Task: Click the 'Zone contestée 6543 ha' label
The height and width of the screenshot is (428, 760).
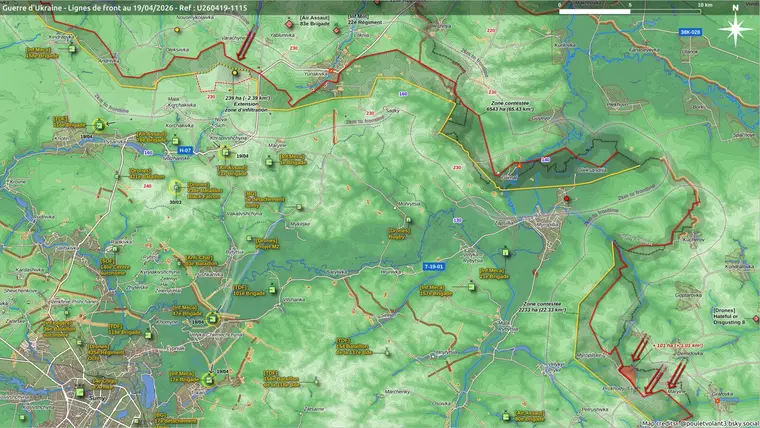Action: [510, 106]
